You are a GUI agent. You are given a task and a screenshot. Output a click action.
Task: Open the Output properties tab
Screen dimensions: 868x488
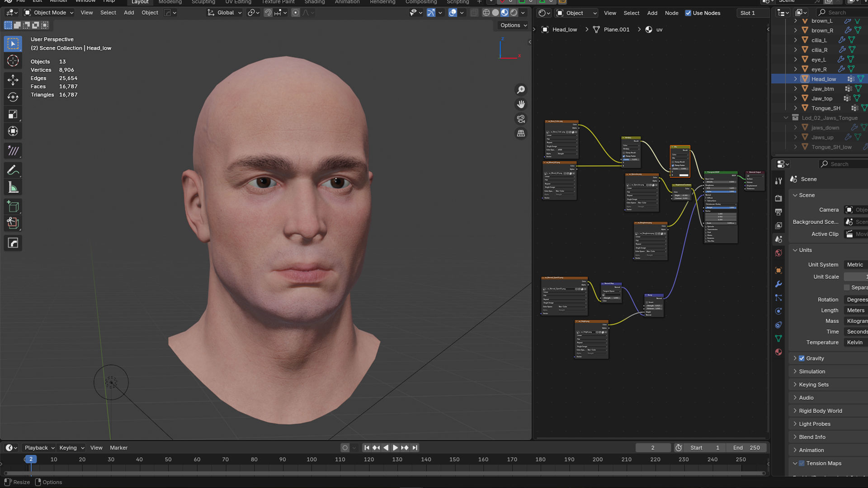[778, 212]
